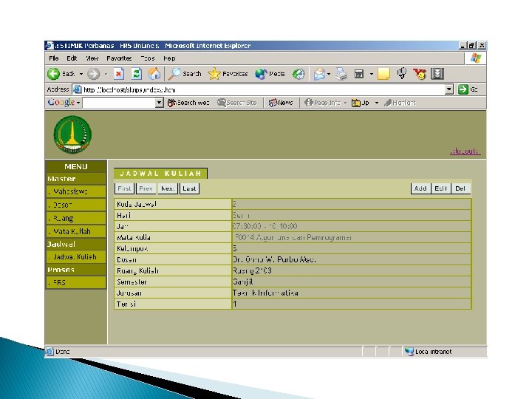Open Ruang in the sidebar menu
This screenshot has width=532, height=399.
click(76, 218)
